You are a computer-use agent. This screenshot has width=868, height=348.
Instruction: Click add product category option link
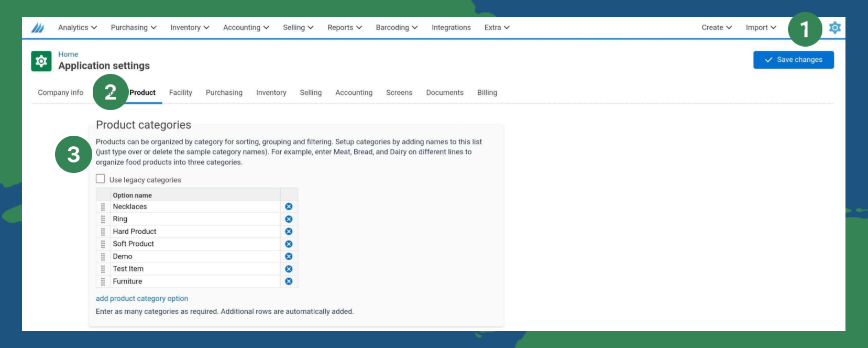click(142, 299)
